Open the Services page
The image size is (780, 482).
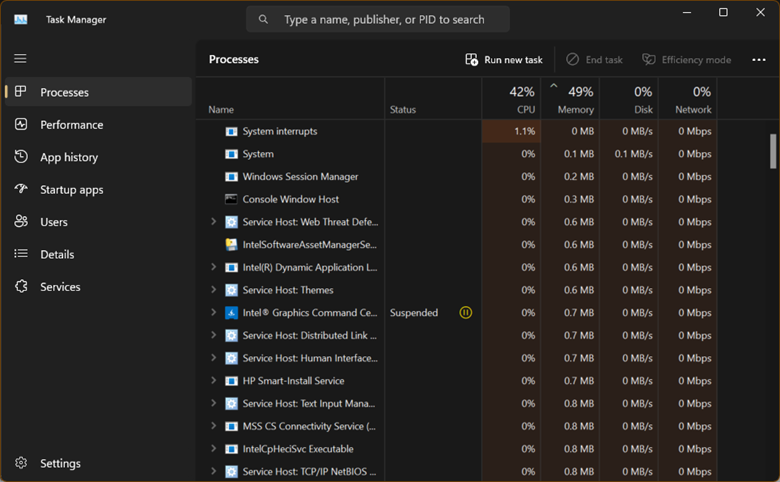point(98,286)
